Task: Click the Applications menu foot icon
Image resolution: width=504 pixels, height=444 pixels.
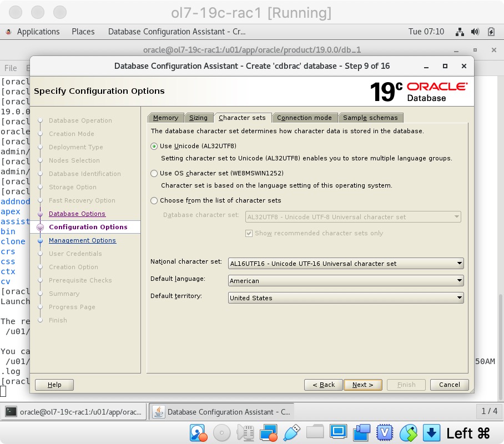Action: coord(9,32)
